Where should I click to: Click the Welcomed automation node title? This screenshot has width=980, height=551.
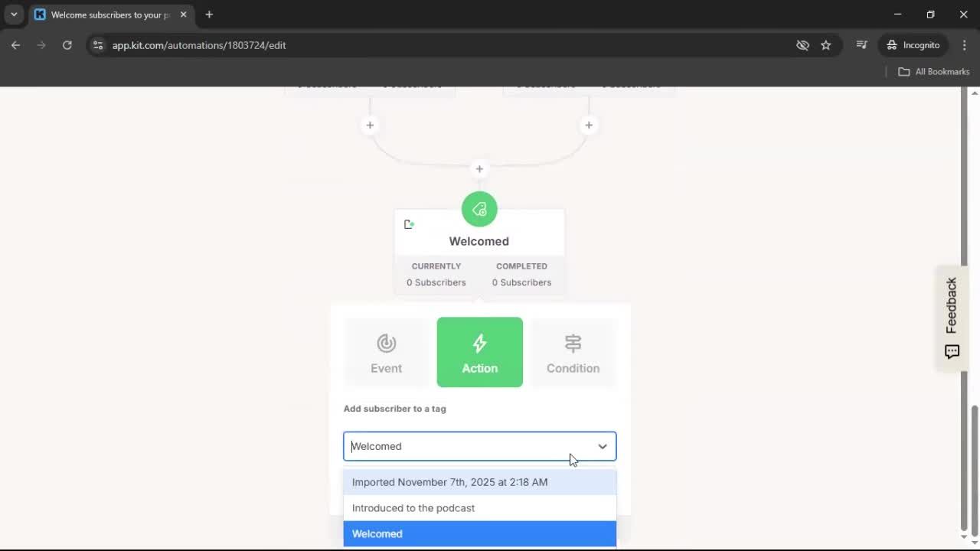pos(479,241)
